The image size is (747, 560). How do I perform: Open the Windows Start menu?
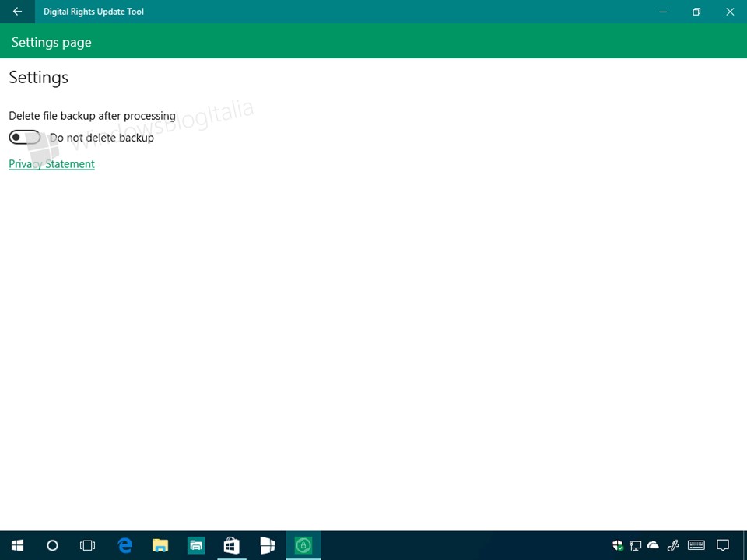(18, 545)
